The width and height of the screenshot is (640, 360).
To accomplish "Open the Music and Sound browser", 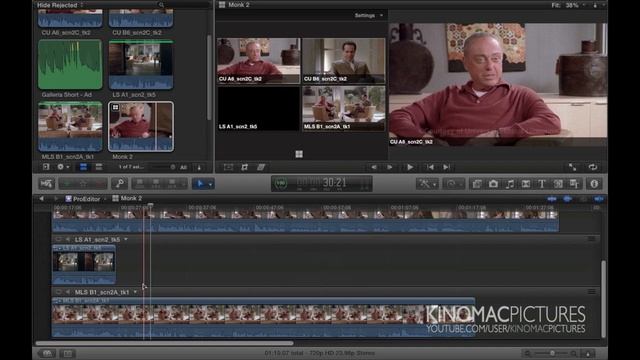I will [510, 184].
